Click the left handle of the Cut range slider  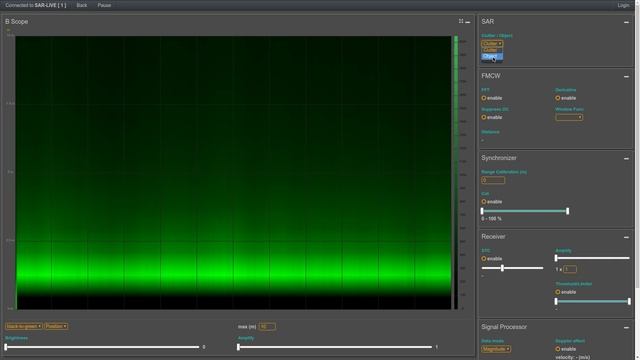tap(482, 211)
